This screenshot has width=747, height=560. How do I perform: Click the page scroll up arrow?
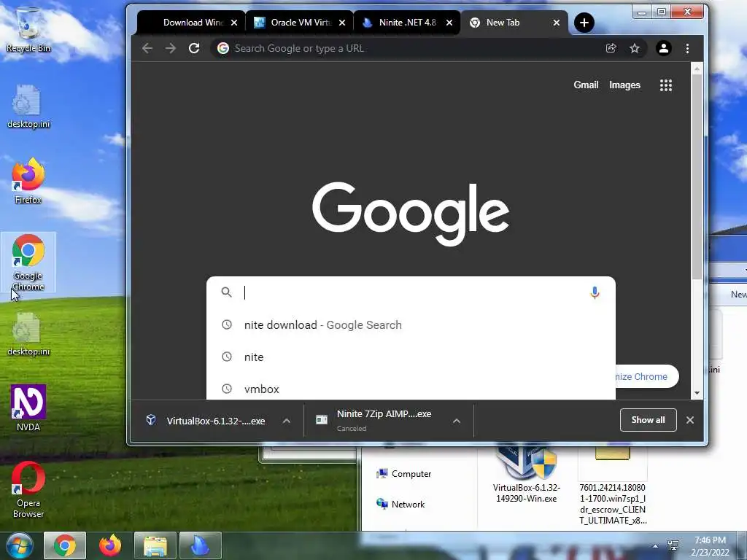(x=697, y=69)
